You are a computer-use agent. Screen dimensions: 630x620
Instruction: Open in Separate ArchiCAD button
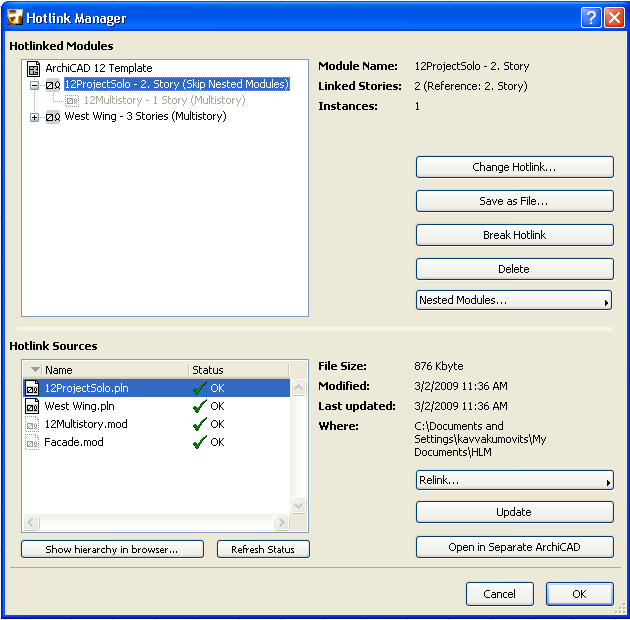[515, 547]
